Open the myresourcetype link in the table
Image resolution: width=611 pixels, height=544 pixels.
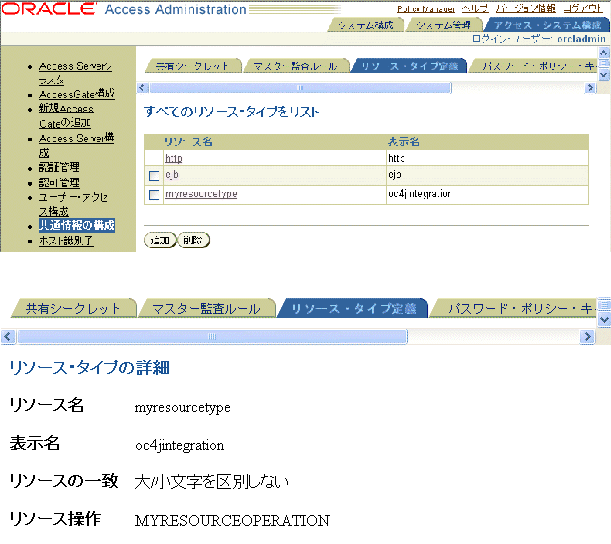coord(201,194)
